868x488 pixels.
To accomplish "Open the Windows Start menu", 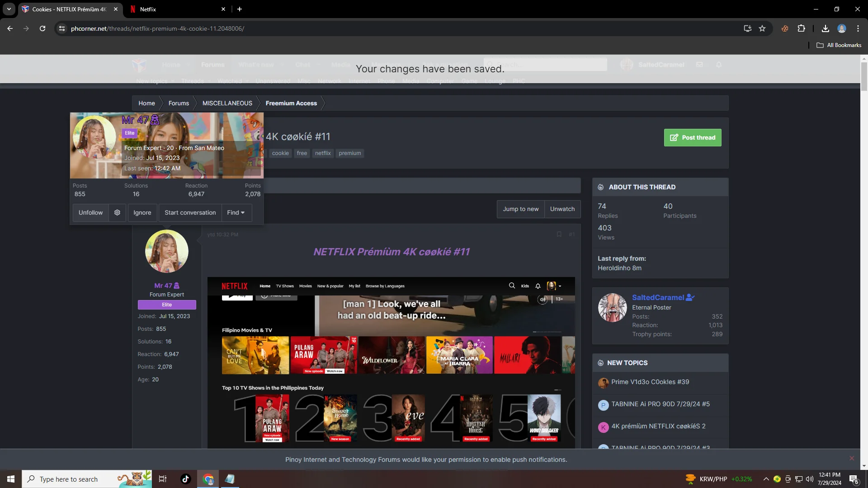I will [11, 479].
